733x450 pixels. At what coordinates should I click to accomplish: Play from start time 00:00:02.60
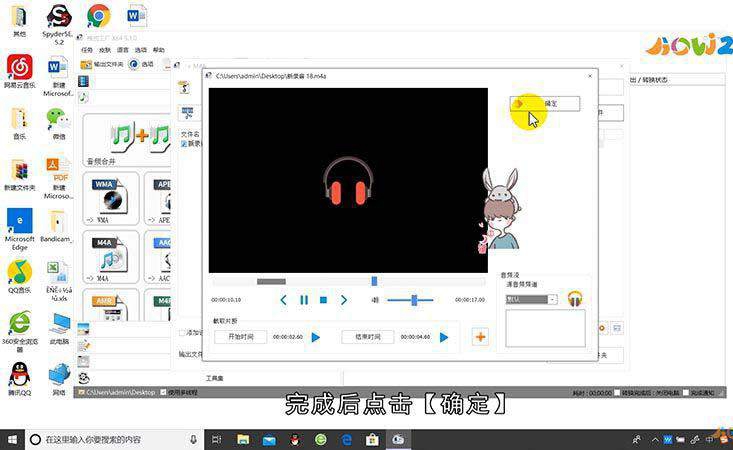pyautogui.click(x=316, y=337)
